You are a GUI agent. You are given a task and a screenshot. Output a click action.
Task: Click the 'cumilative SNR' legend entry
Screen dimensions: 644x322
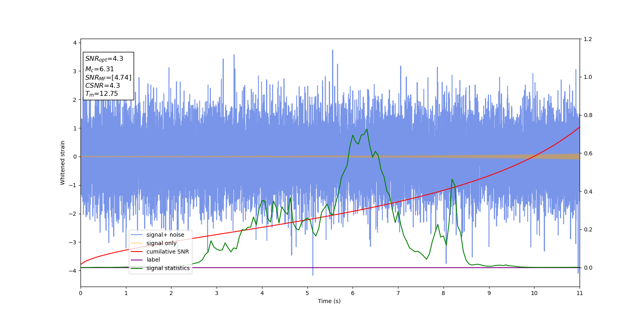click(167, 252)
